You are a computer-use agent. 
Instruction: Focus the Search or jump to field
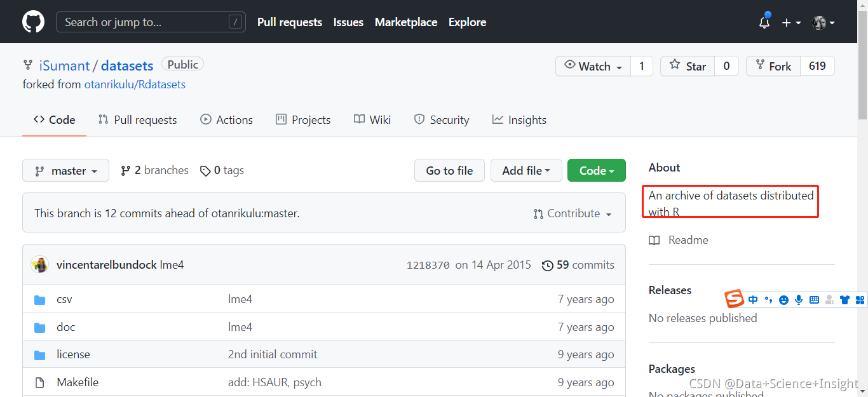(151, 22)
